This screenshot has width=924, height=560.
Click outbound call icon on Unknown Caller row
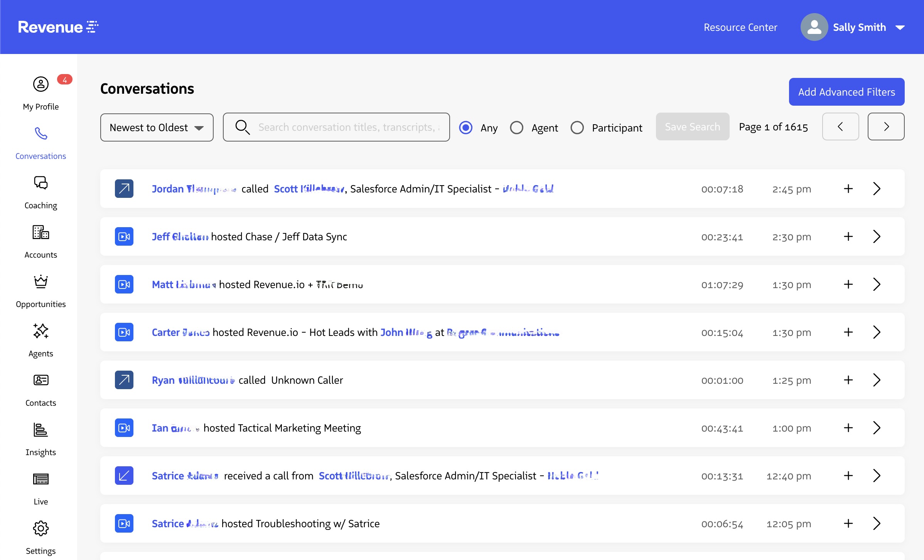pyautogui.click(x=124, y=380)
